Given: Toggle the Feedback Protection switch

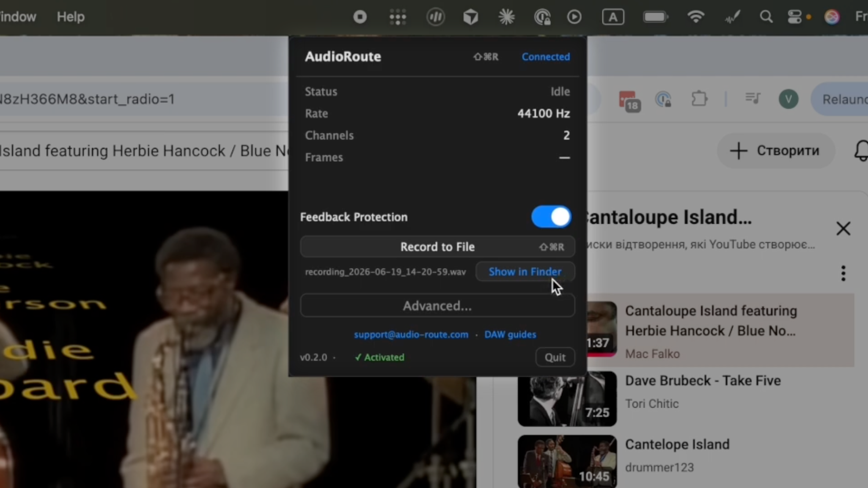Looking at the screenshot, I should [x=551, y=217].
